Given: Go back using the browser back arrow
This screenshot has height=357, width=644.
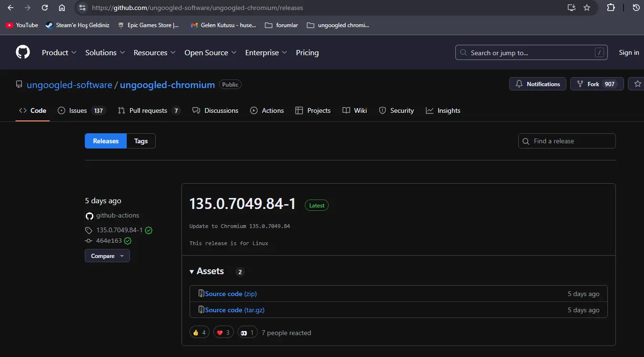Looking at the screenshot, I should pos(10,8).
